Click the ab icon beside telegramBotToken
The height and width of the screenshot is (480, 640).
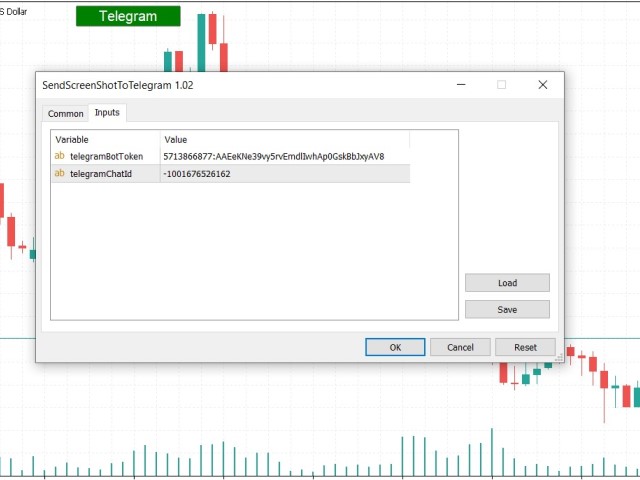point(60,156)
